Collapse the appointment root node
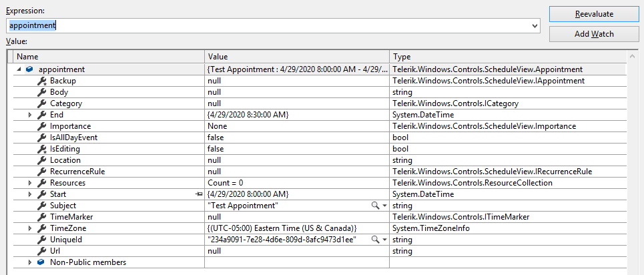Viewport: 644px width, 275px height. tap(19, 69)
